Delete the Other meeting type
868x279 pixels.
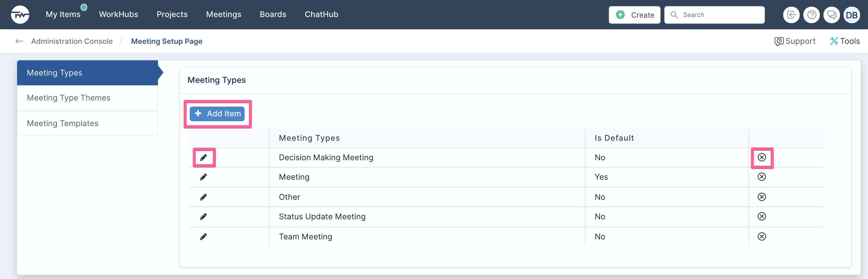coord(762,196)
